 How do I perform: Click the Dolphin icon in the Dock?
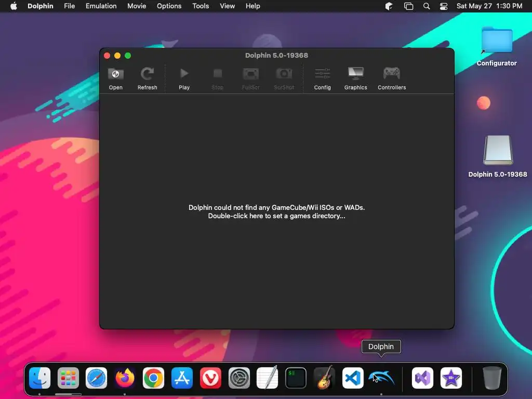click(381, 378)
